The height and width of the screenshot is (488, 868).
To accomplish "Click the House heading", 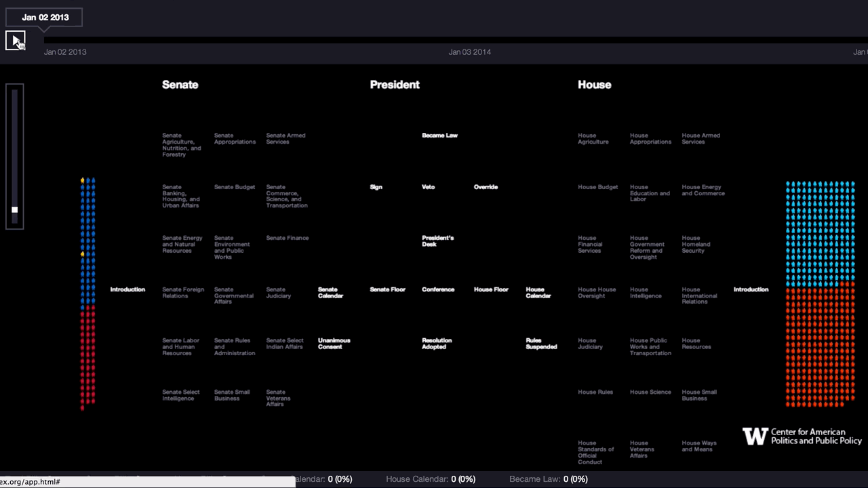I will 594,85.
